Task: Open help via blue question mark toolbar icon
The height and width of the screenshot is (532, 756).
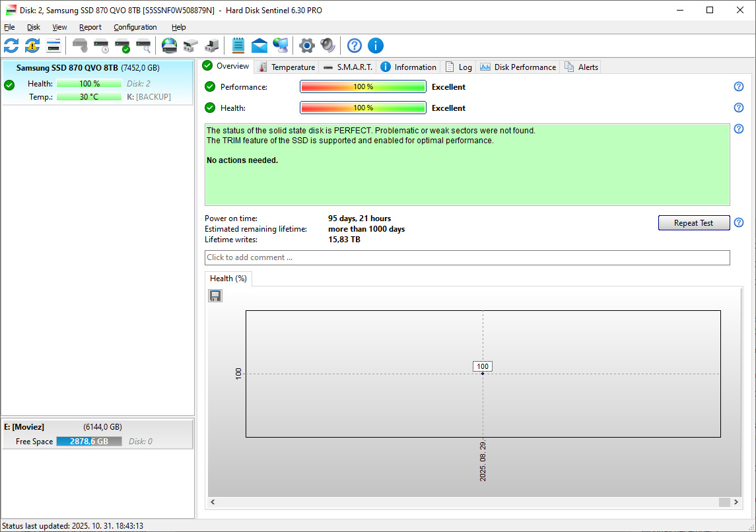Action: coord(355,46)
